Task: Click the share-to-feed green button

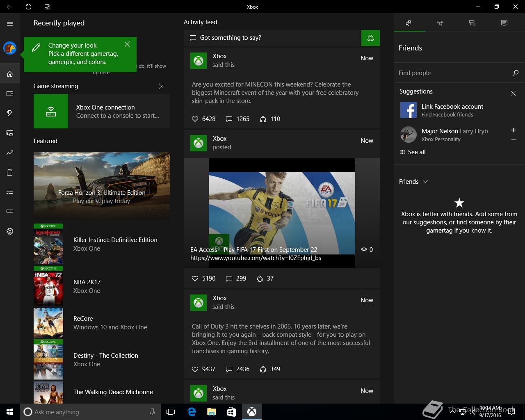Action: pos(370,38)
